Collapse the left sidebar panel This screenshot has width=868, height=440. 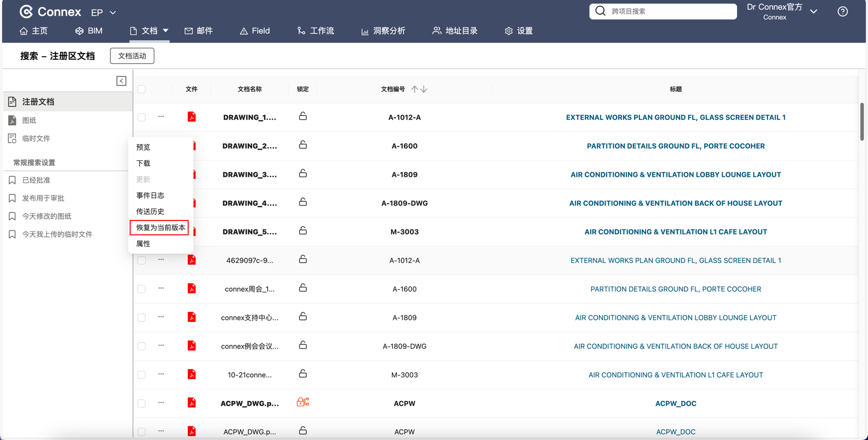121,81
